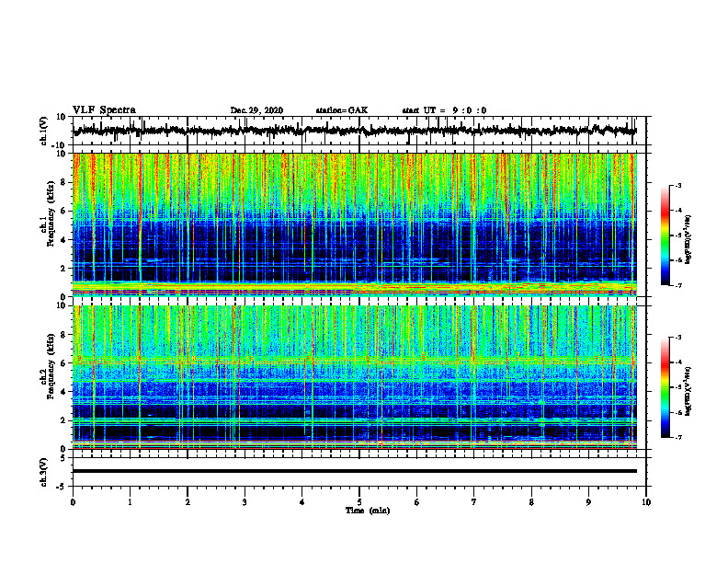Viewport: 728px width, 563px height.
Task: Click the "4" tick on the time axis
Action: [302, 502]
